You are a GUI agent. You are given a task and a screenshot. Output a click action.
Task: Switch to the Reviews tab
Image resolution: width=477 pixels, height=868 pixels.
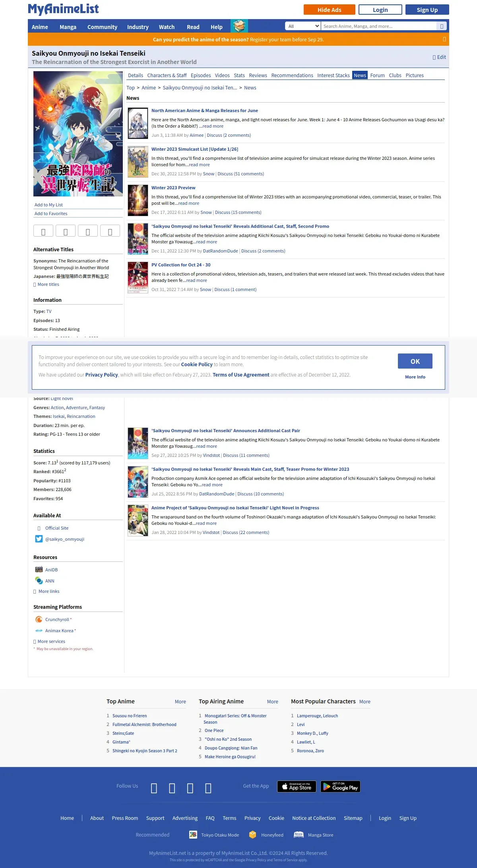(x=258, y=75)
